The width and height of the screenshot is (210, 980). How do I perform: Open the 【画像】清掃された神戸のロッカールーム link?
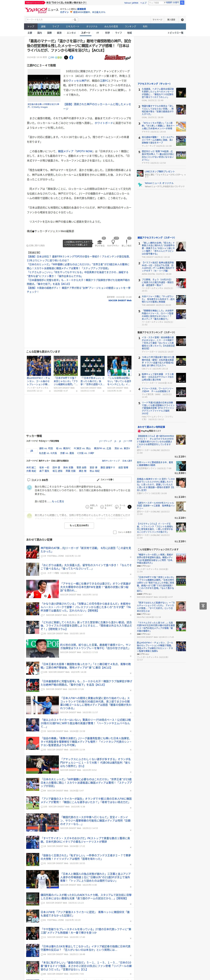[97, 106]
